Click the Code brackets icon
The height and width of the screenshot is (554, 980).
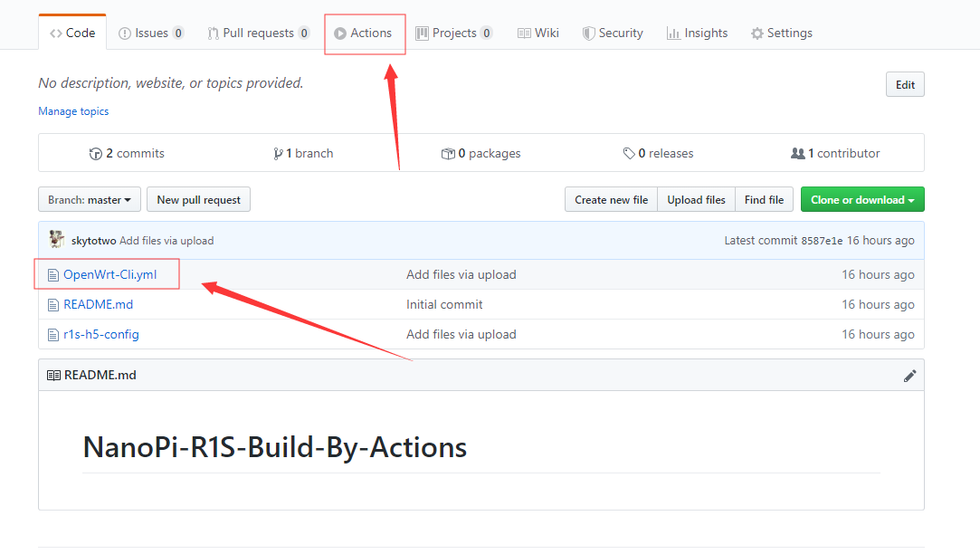[x=55, y=33]
